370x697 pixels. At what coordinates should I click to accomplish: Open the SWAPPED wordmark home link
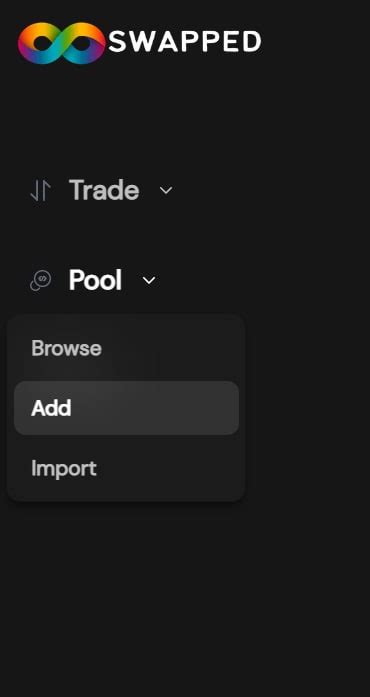pos(185,42)
